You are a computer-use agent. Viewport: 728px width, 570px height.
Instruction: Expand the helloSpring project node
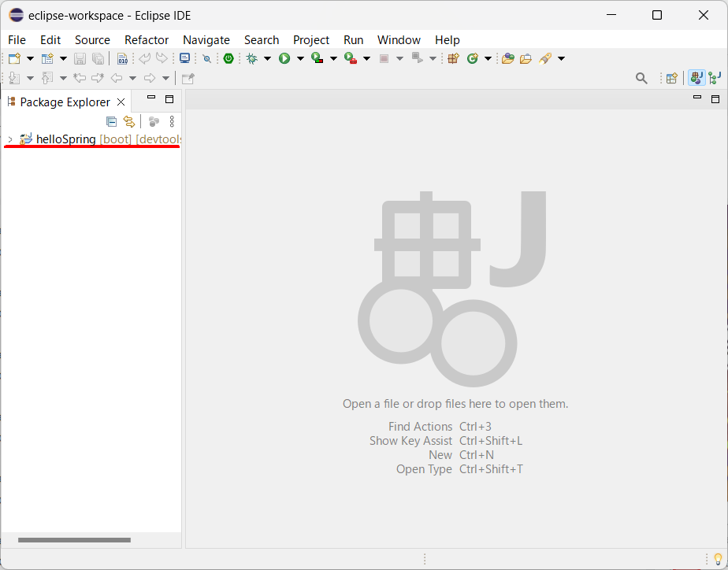(9, 139)
